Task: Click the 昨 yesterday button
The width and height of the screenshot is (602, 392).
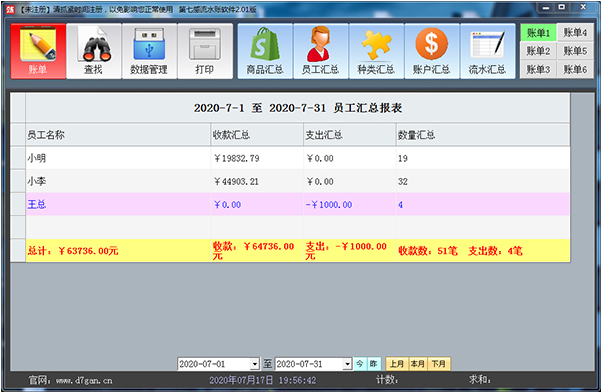Action: coord(374,364)
